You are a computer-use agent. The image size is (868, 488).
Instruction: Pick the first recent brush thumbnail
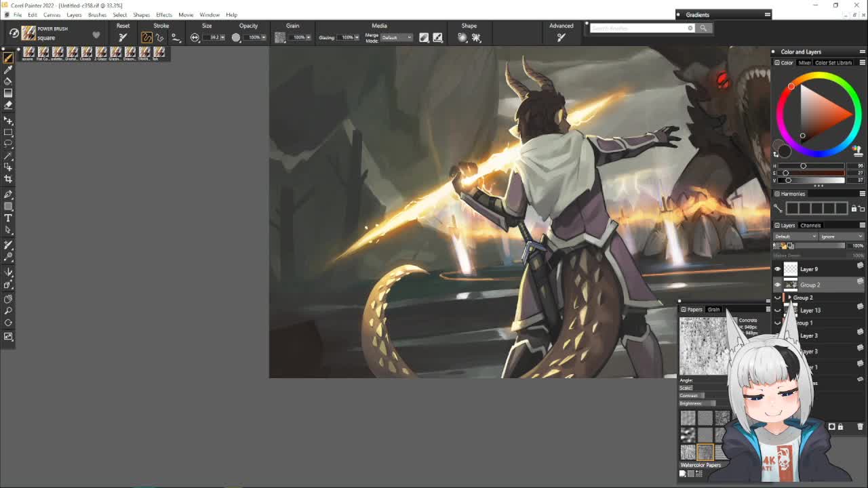coord(28,52)
